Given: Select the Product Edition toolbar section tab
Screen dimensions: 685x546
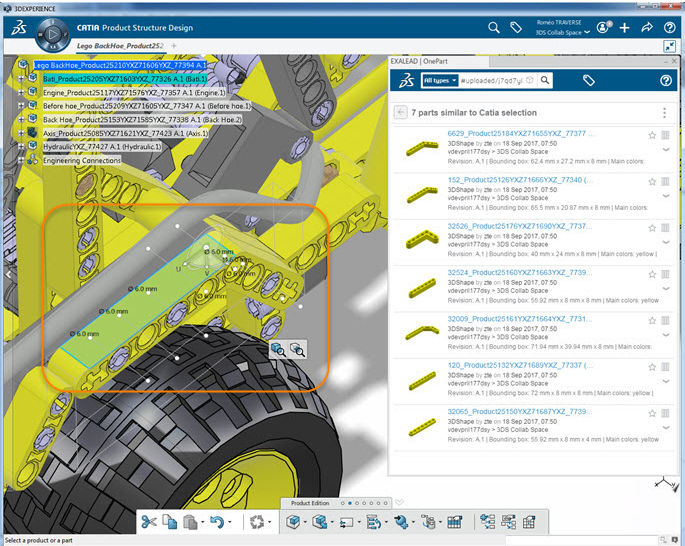Looking at the screenshot, I should click(310, 503).
